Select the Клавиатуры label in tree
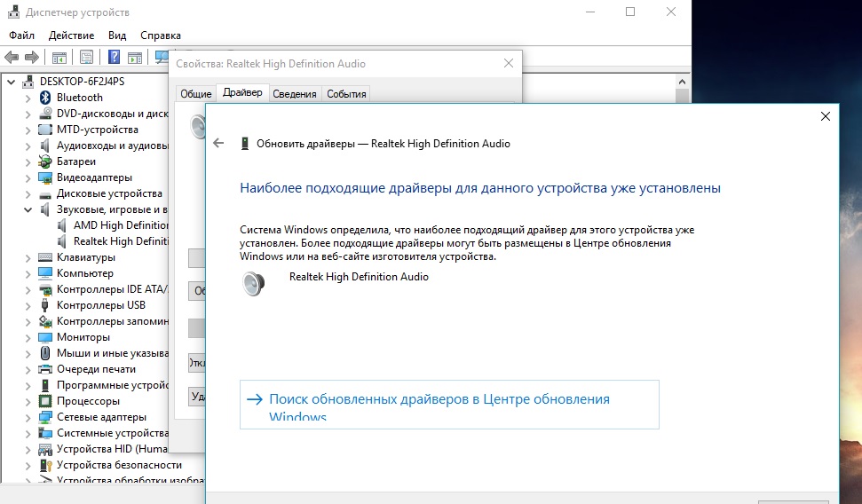 (x=86, y=257)
